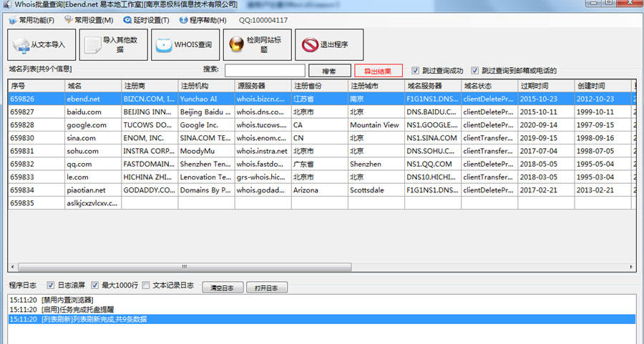Click the icon beside 程序帮助(H) menu

(183, 20)
